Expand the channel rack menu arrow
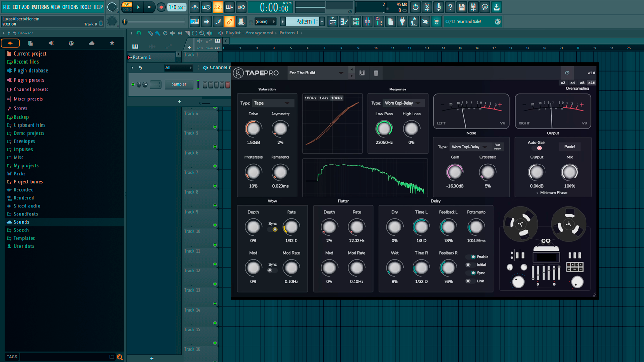Screen dimensions: 644x362 coord(132,68)
